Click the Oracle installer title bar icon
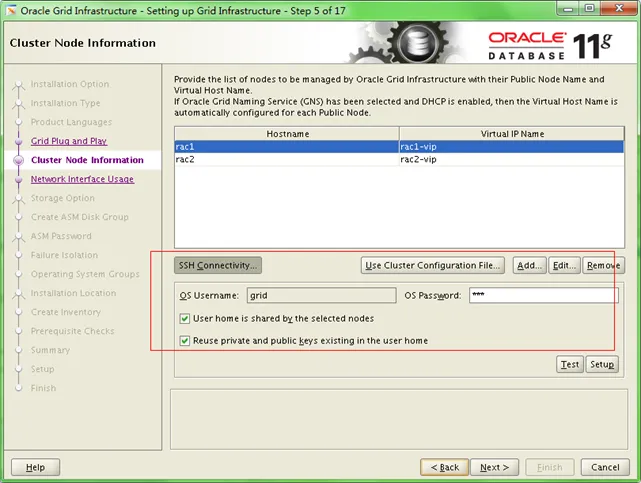Screen dimensions: 641x483 pyautogui.click(x=11, y=10)
